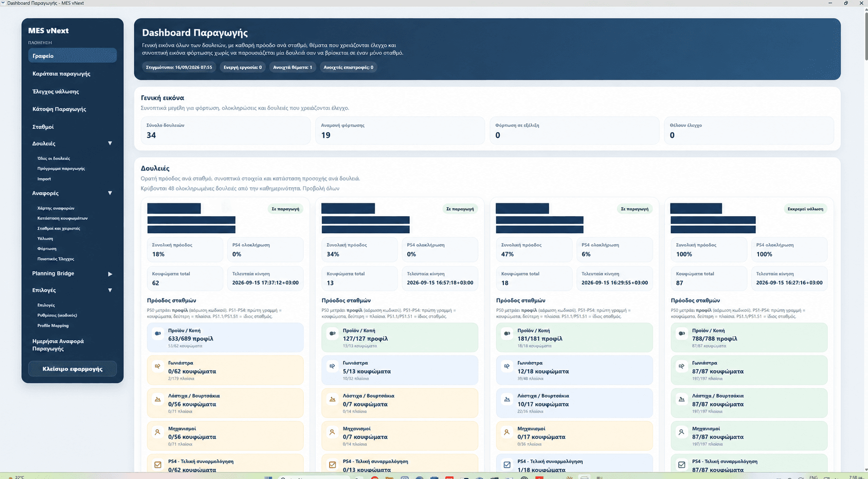Click Μηχανισμοί icon in the 0/17 κουφώματα row
Viewport: 868px width, 479px height.
click(507, 432)
